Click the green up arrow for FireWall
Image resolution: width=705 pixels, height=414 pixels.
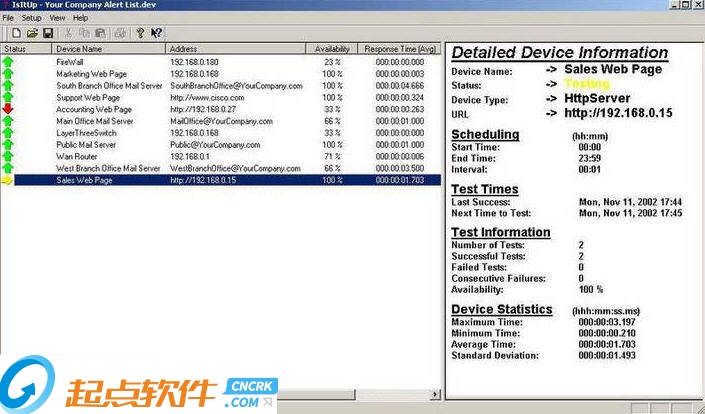(x=8, y=62)
